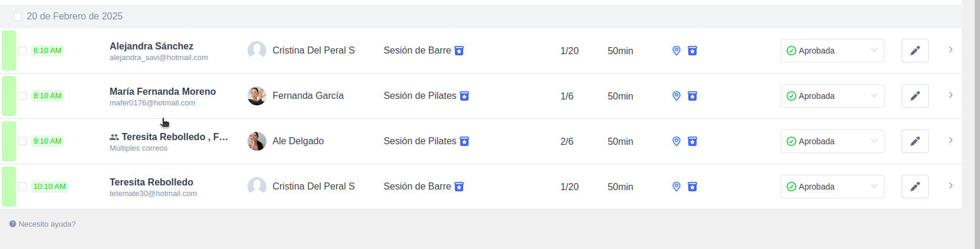Viewport: 980px width, 249px height.
Task: Click the green color bar of the 6:10 AM row
Action: (9, 51)
